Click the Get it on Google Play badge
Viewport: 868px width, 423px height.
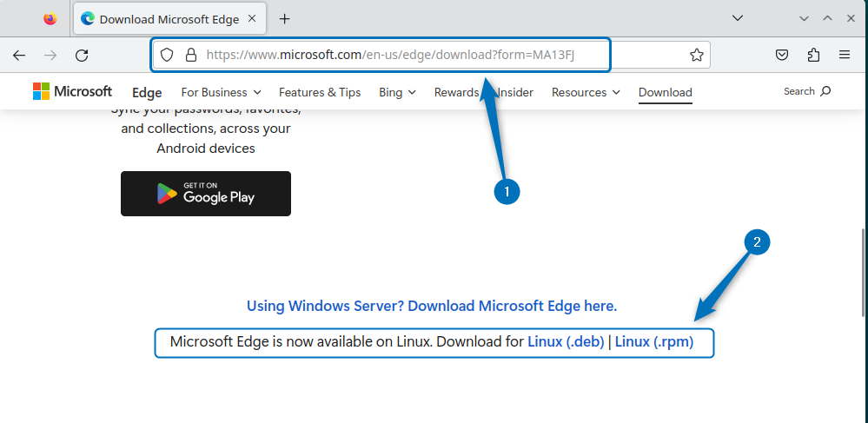coord(206,193)
